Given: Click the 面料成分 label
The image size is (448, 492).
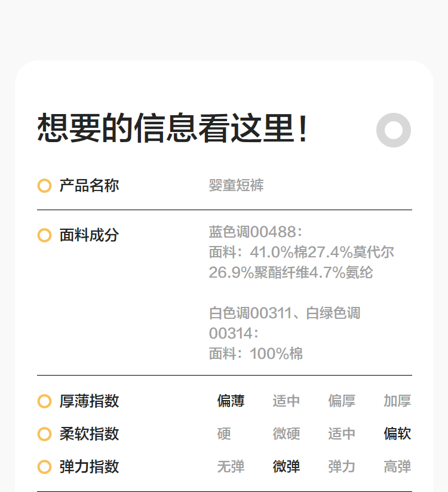Looking at the screenshot, I should coord(89,235).
